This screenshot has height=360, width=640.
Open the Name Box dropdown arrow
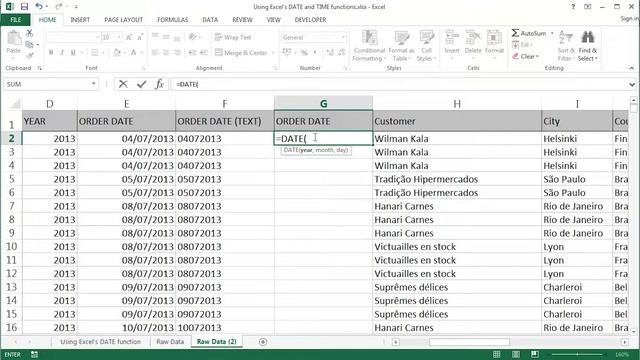coord(93,84)
